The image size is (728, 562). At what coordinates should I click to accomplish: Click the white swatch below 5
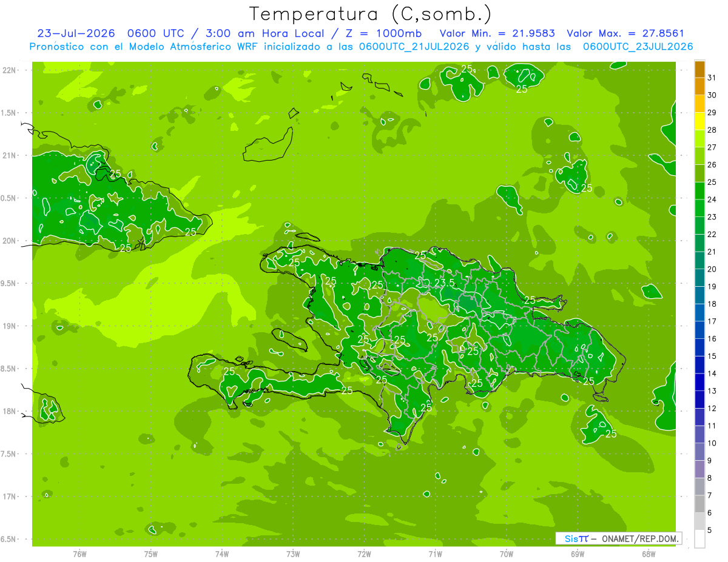pyautogui.click(x=699, y=539)
